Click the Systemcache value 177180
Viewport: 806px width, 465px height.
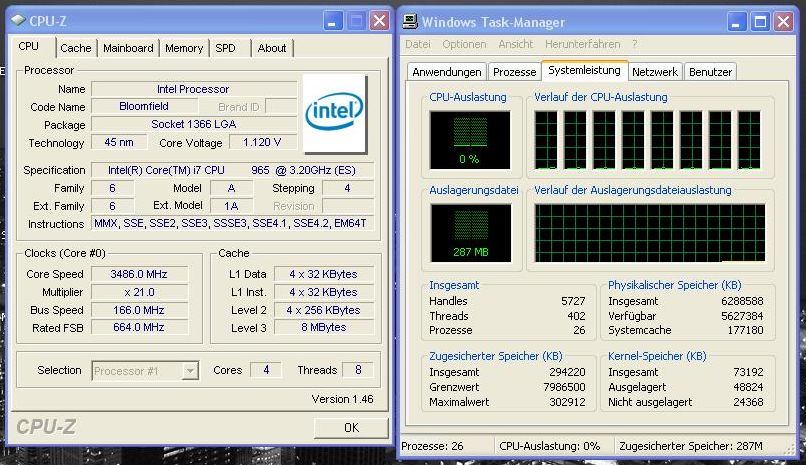click(745, 330)
